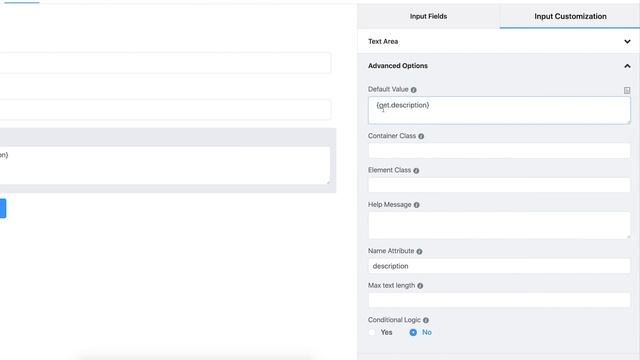Focus the Element Class input
Image resolution: width=640 pixels, height=360 pixels.
499,185
